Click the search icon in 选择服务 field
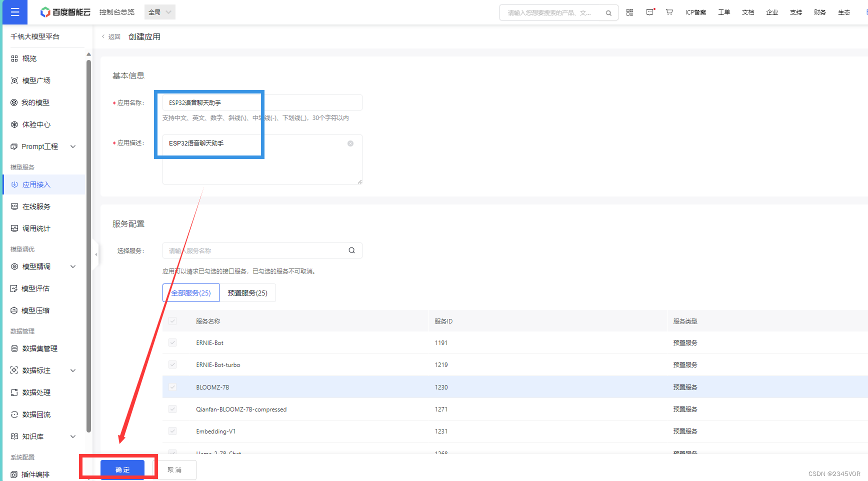Image resolution: width=868 pixels, height=481 pixels. [352, 250]
